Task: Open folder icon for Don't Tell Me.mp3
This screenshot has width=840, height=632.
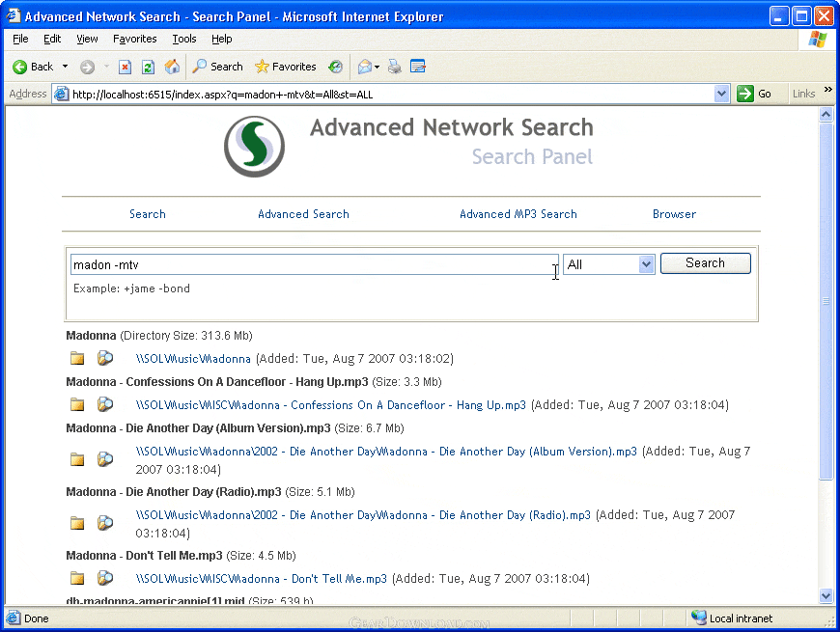Action: click(77, 578)
